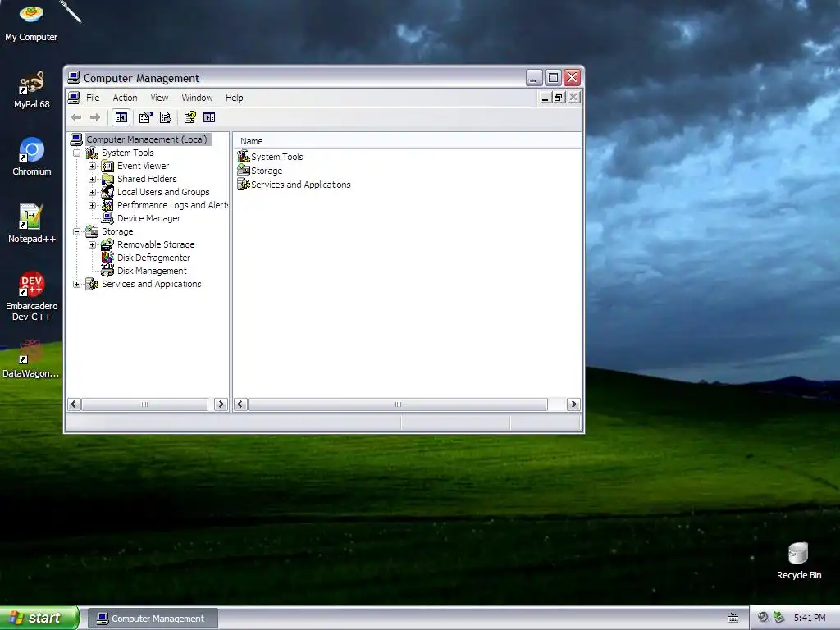The width and height of the screenshot is (840, 630).
Task: Open the Window menu
Action: tap(197, 98)
